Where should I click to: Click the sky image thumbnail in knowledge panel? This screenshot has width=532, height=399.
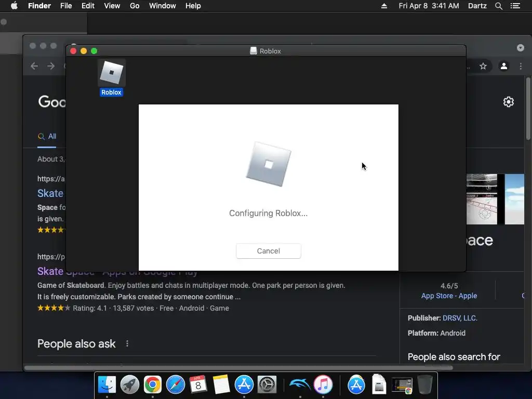(x=514, y=199)
